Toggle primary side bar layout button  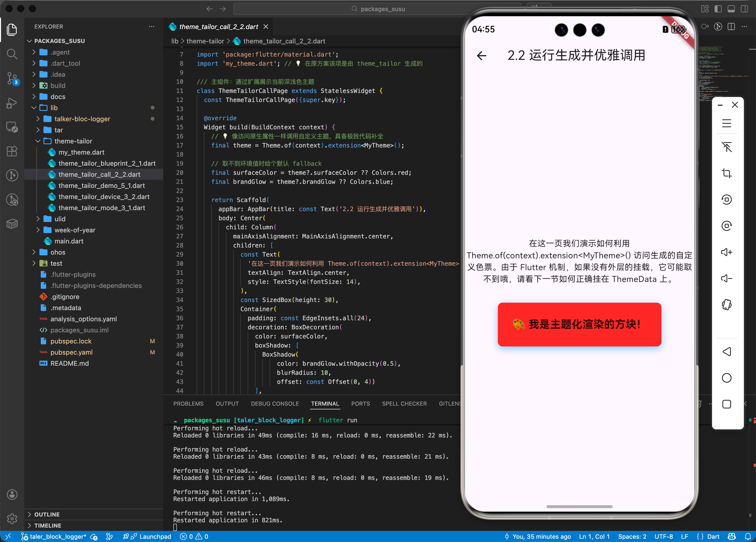tap(718, 9)
